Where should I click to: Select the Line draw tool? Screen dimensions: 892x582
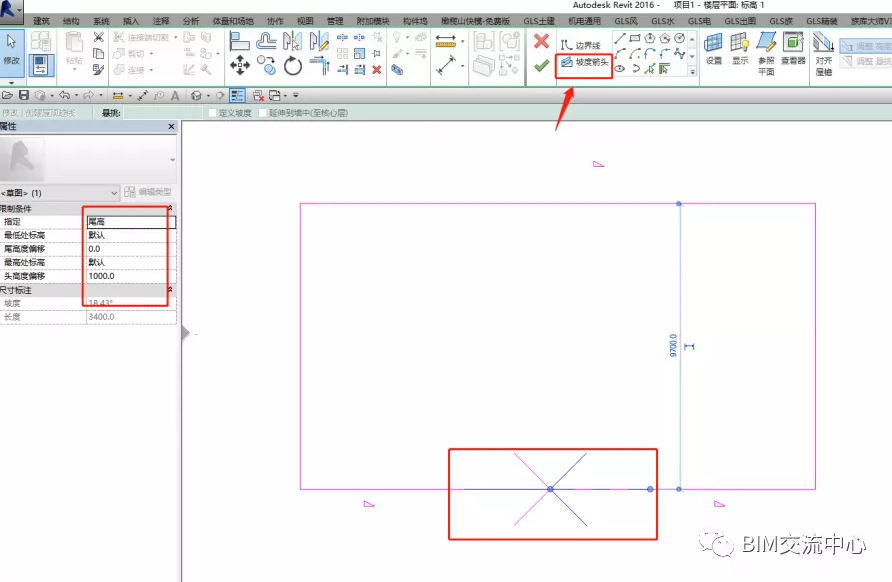coord(620,39)
